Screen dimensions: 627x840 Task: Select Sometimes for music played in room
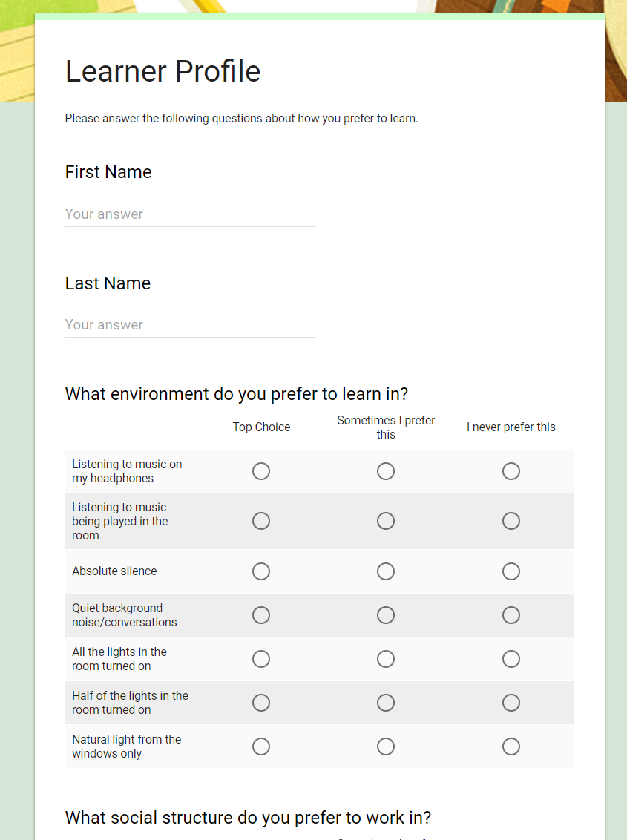(x=386, y=521)
